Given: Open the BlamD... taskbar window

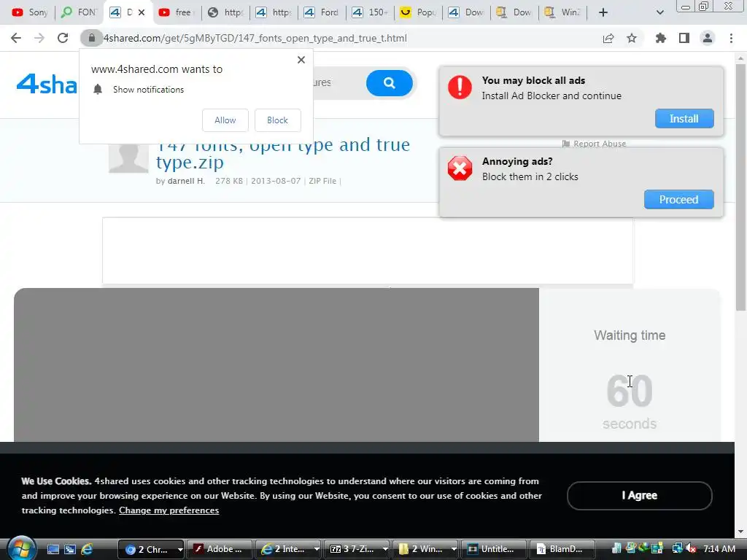Looking at the screenshot, I should 562,549.
